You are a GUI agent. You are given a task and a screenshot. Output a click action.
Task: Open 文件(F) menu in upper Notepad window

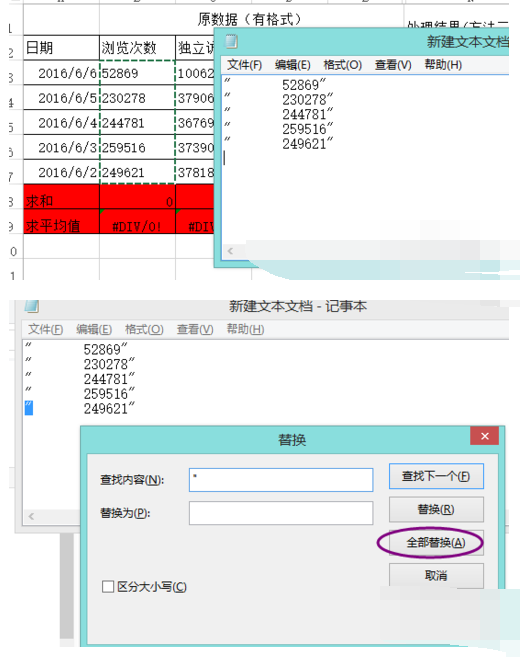[x=244, y=65]
